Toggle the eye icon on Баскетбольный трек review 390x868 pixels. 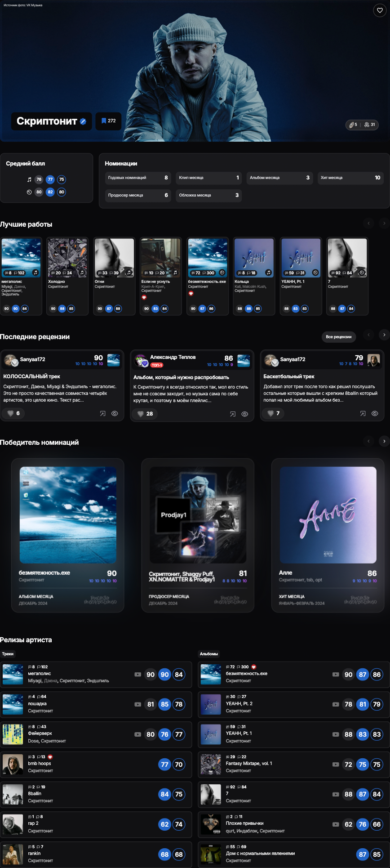[375, 414]
